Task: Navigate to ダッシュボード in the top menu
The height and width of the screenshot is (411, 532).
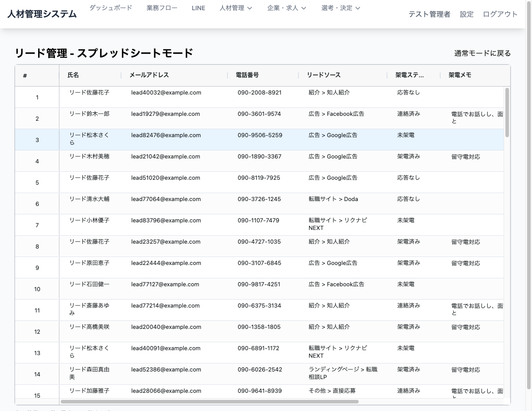Action: [x=110, y=8]
